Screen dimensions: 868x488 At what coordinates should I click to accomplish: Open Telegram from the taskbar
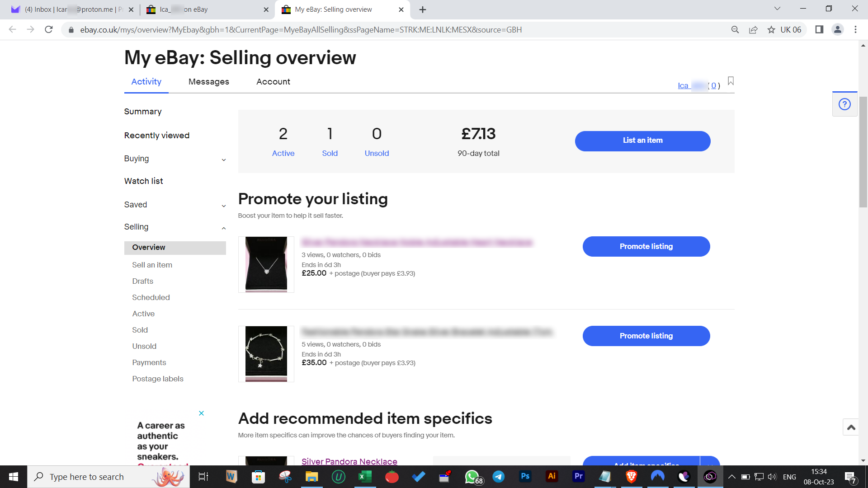point(499,476)
